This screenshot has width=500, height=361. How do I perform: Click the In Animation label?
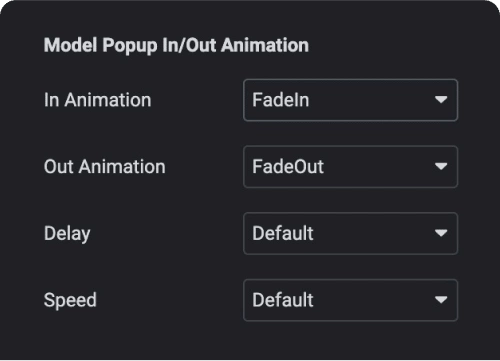tap(98, 100)
